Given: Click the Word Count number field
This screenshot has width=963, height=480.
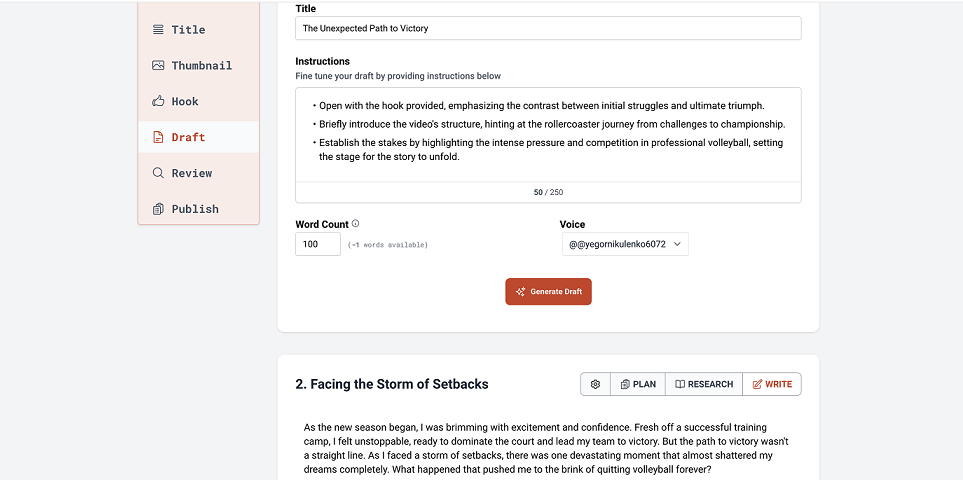Looking at the screenshot, I should 318,245.
